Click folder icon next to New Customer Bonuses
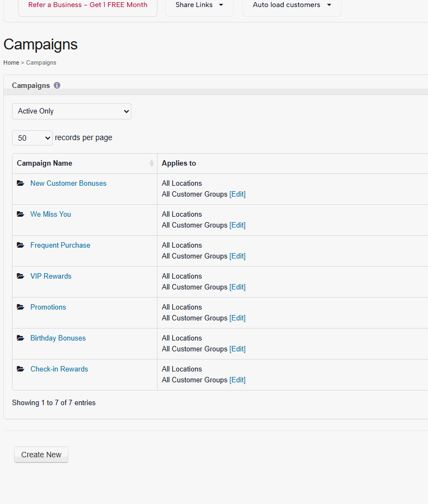 coord(21,183)
